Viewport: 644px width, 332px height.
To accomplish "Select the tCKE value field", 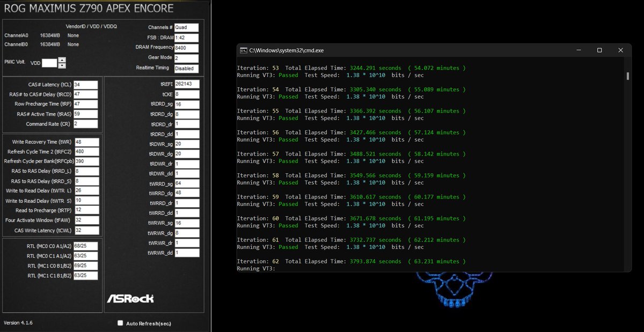I will click(x=186, y=94).
